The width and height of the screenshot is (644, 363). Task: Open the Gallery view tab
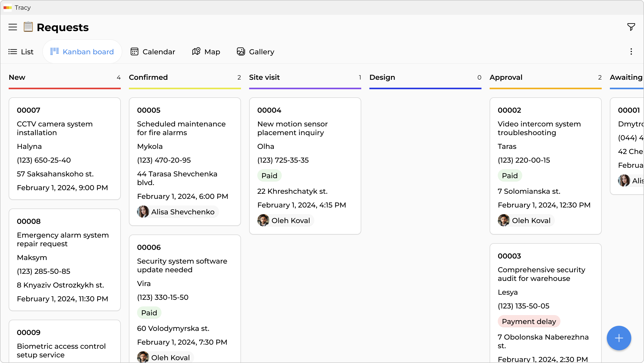pyautogui.click(x=256, y=52)
